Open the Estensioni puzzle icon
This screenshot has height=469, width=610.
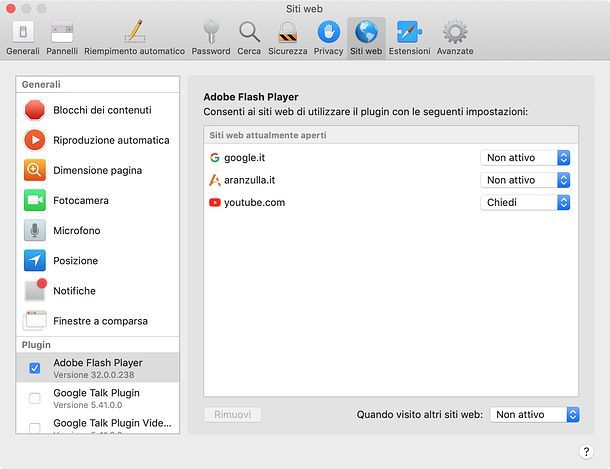point(409,32)
